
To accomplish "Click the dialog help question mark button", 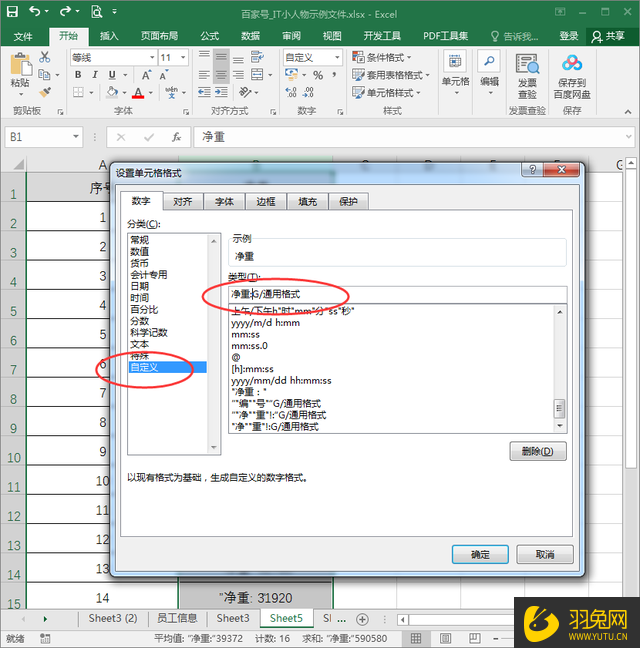I will coord(533,169).
